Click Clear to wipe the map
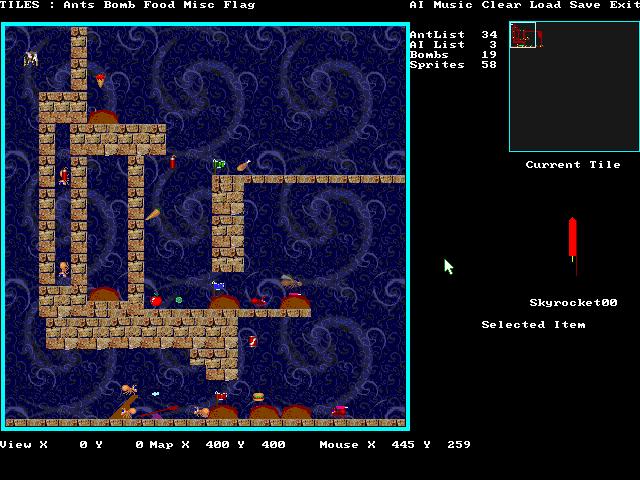 (x=501, y=5)
